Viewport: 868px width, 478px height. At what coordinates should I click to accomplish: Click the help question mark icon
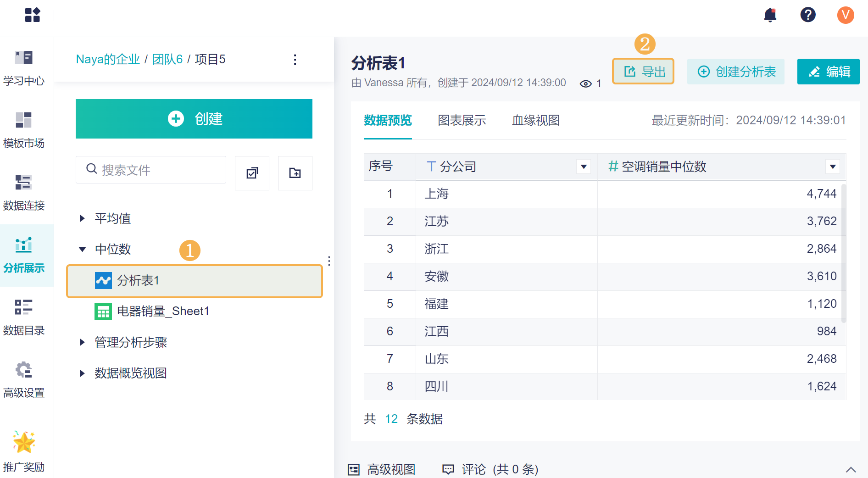point(807,15)
